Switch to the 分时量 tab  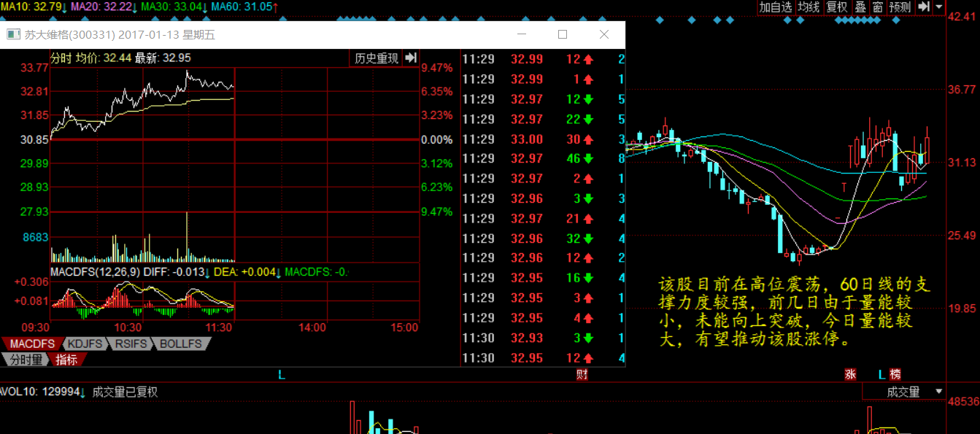pos(26,359)
